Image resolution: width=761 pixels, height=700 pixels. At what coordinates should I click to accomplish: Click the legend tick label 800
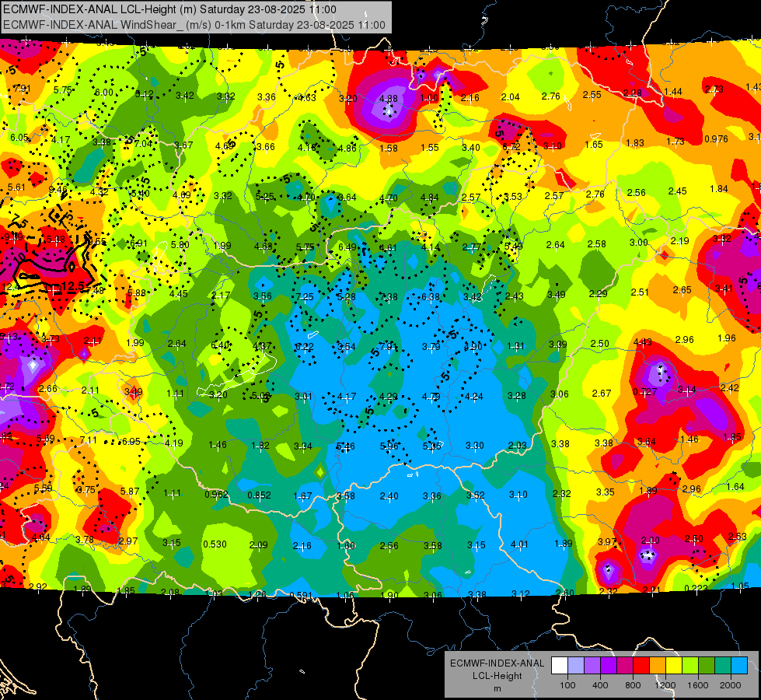coord(633,685)
